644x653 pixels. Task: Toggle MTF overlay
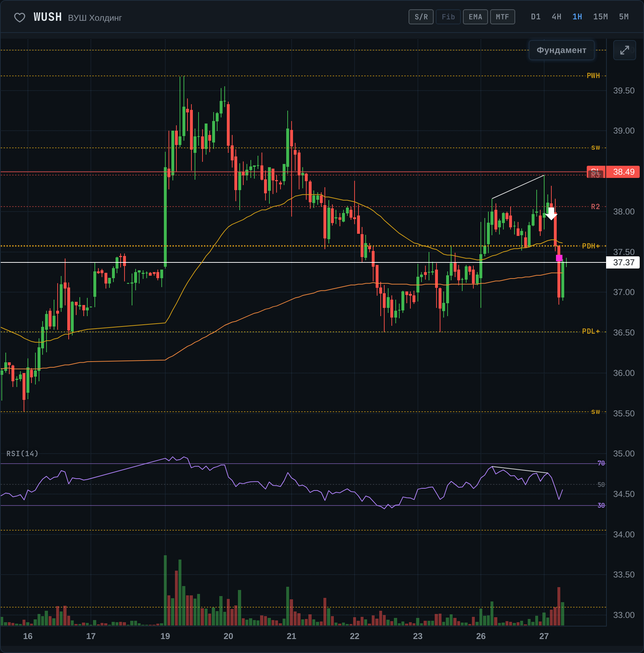(x=503, y=17)
